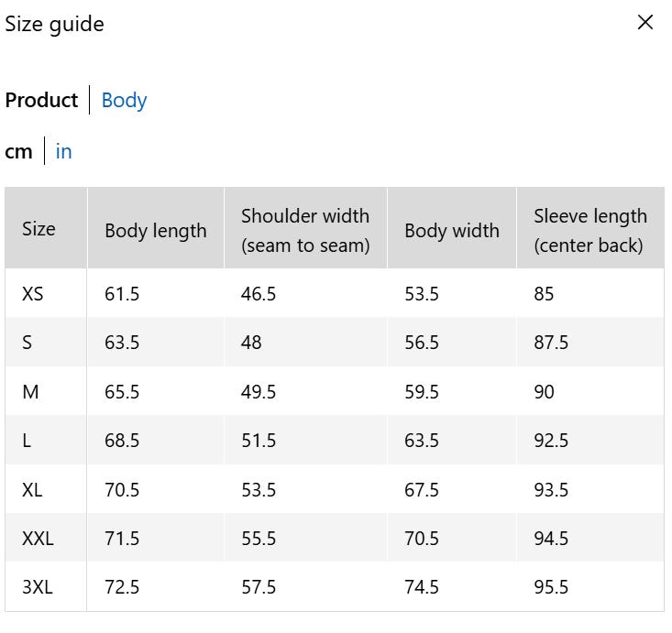Screen dimensions: 672x633
Task: Click the XL body width value 67.5
Action: click(422, 490)
